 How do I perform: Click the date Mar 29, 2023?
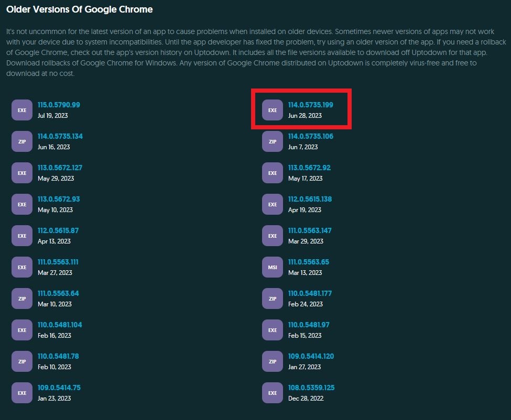pos(306,241)
